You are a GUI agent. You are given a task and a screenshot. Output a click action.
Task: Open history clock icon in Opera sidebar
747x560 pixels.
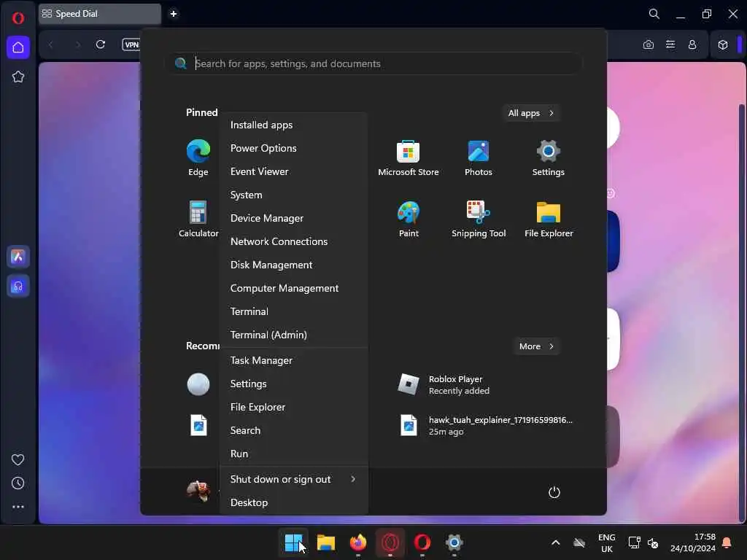click(x=18, y=483)
